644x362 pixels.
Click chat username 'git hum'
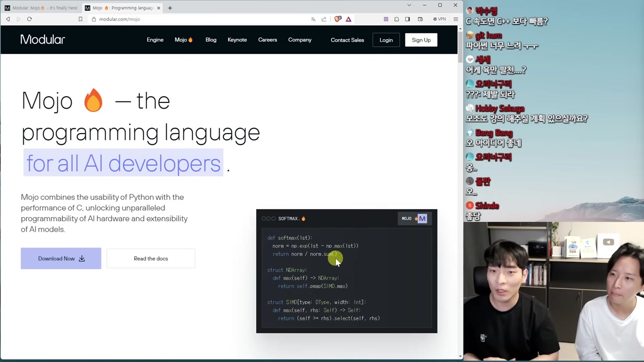tap(488, 35)
